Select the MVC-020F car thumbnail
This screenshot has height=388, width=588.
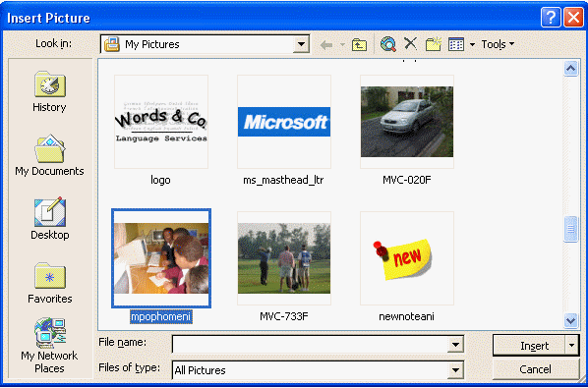pyautogui.click(x=407, y=122)
